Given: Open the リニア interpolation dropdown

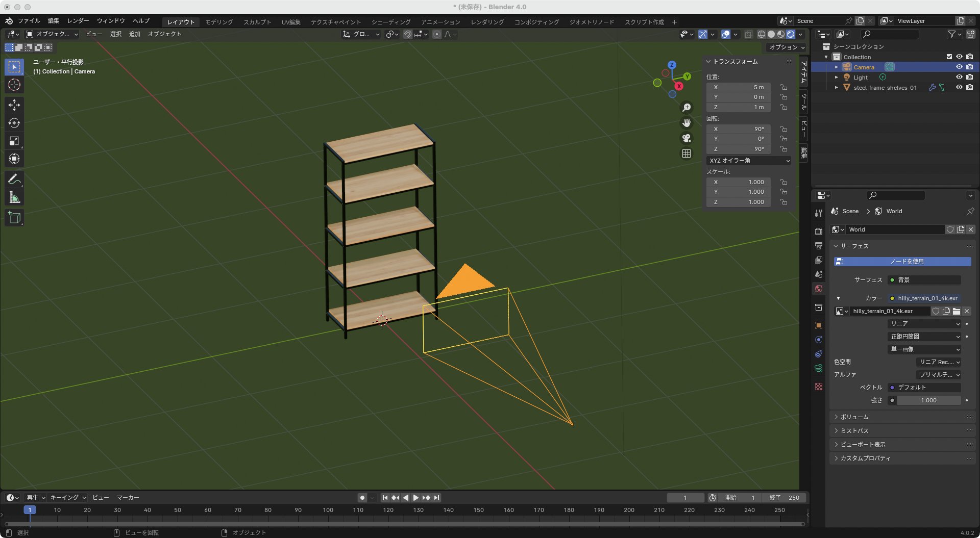Looking at the screenshot, I should click(x=924, y=324).
